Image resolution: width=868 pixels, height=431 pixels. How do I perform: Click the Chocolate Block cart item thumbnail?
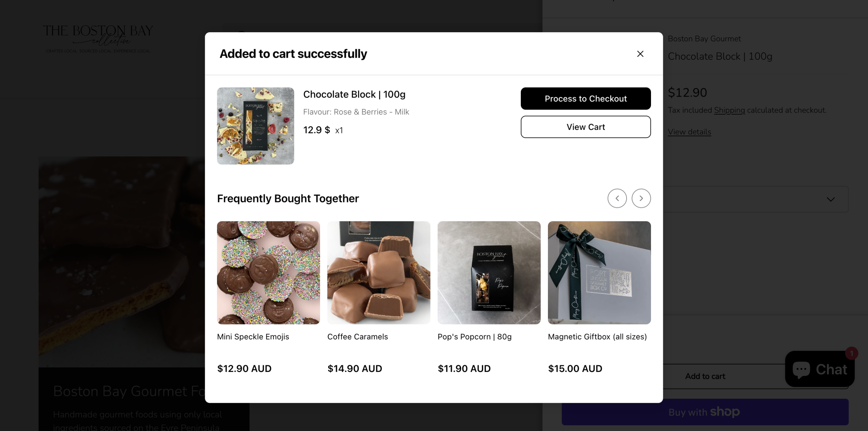[x=255, y=126]
